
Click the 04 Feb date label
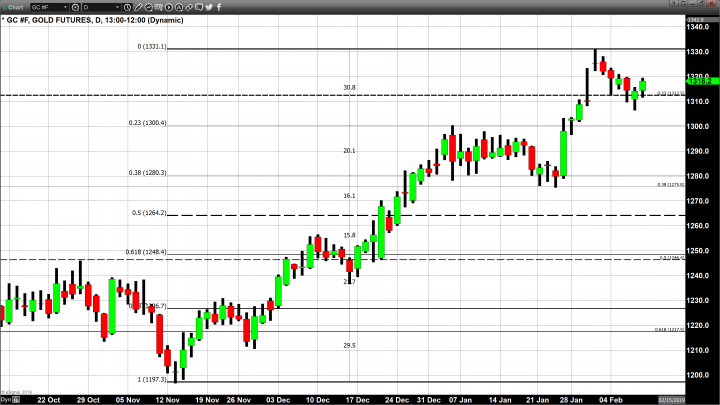click(x=611, y=400)
